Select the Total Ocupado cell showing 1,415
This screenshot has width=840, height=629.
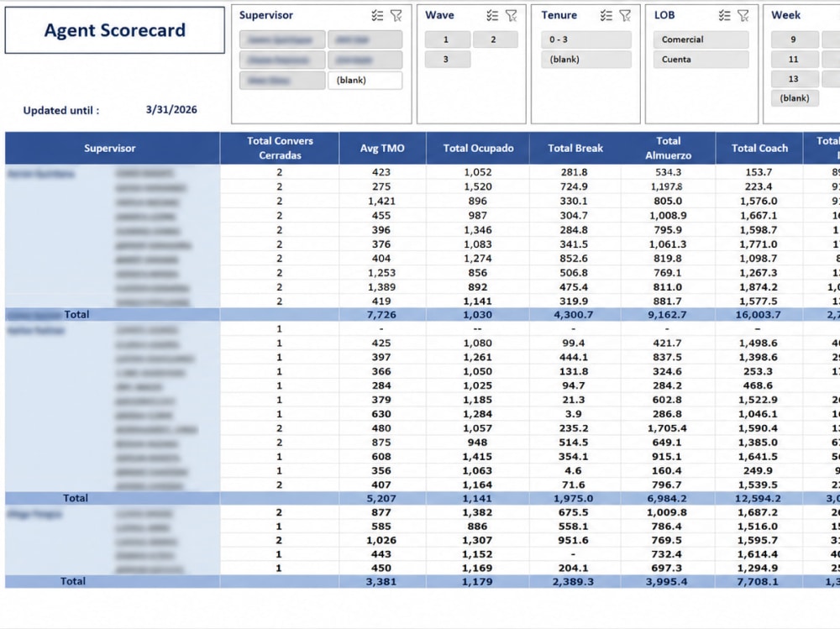coord(478,457)
